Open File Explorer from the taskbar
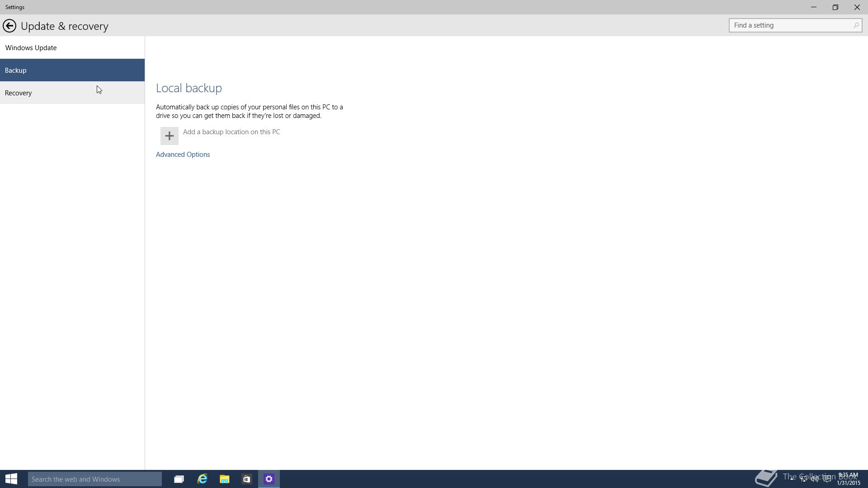This screenshot has height=488, width=868. coord(224,479)
